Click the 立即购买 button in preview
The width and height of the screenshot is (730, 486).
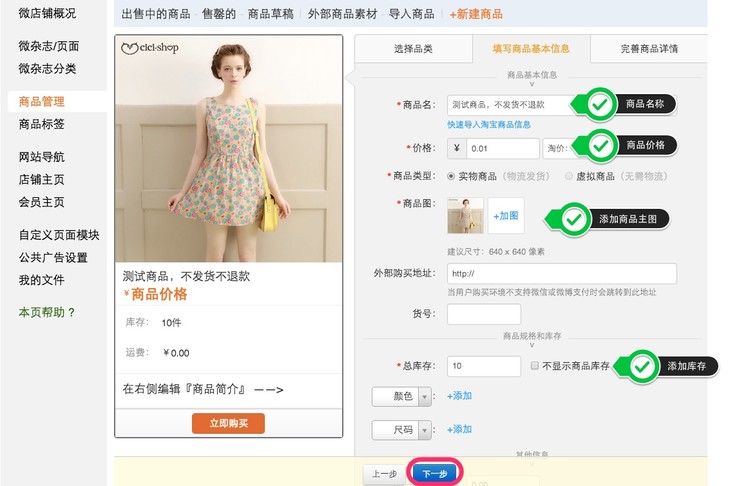click(x=228, y=423)
